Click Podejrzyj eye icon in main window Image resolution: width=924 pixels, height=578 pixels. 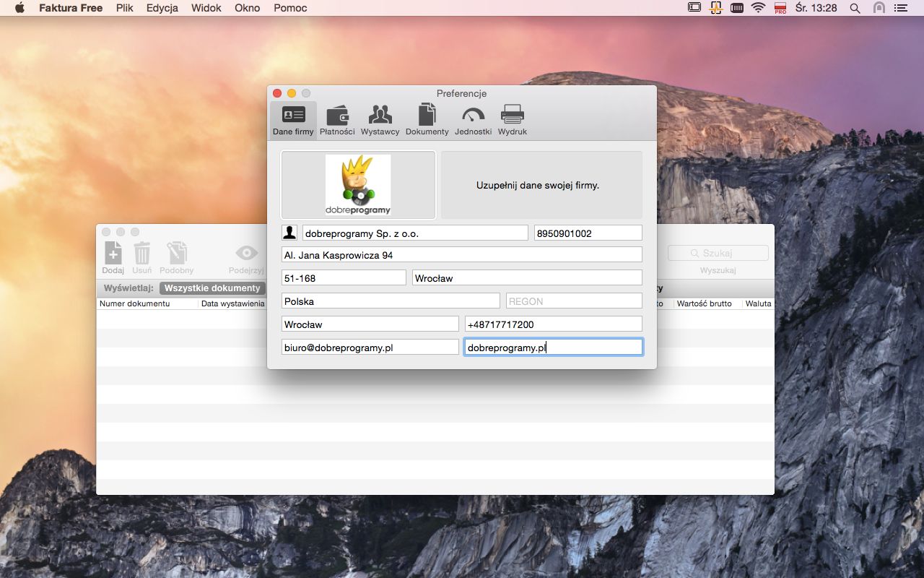point(247,258)
